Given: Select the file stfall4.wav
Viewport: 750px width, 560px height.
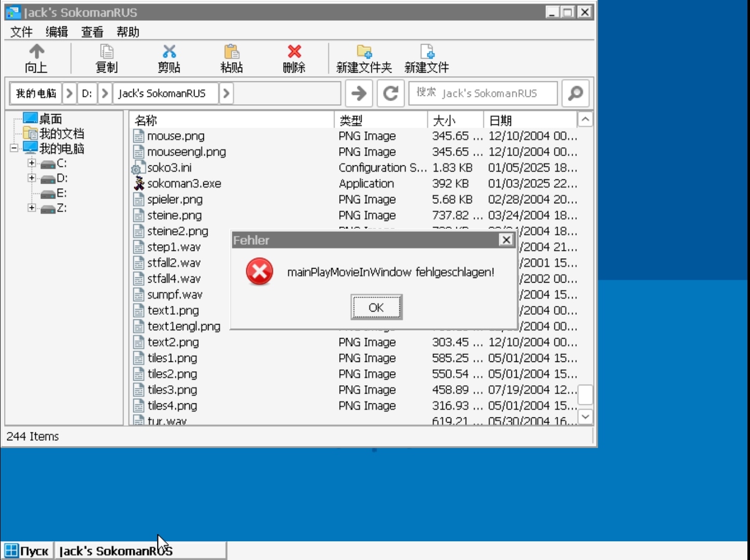Looking at the screenshot, I should (x=174, y=279).
